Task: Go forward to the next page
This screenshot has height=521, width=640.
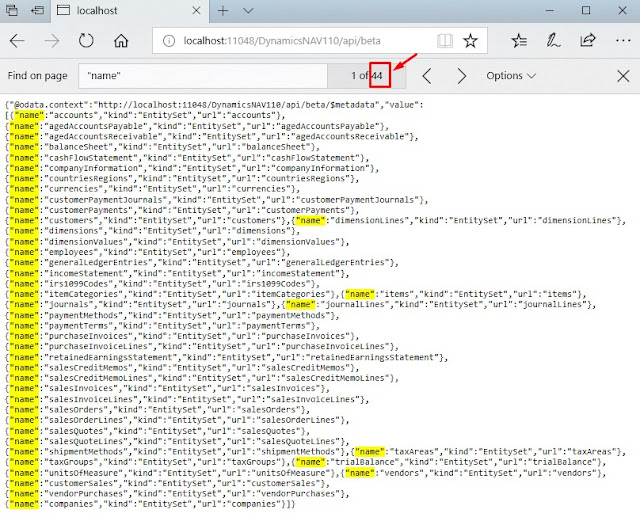Action: [52, 41]
